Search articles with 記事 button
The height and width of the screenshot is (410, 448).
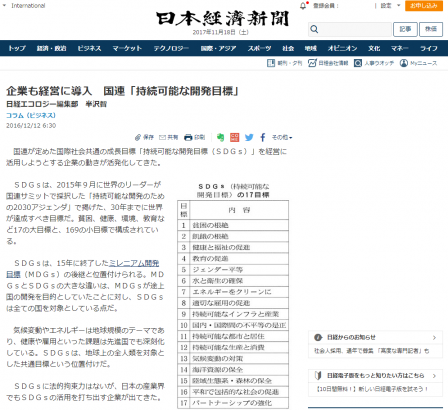pos(405,29)
